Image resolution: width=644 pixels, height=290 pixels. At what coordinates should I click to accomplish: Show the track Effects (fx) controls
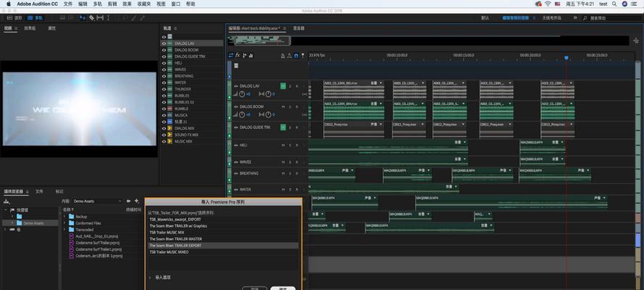(x=238, y=55)
